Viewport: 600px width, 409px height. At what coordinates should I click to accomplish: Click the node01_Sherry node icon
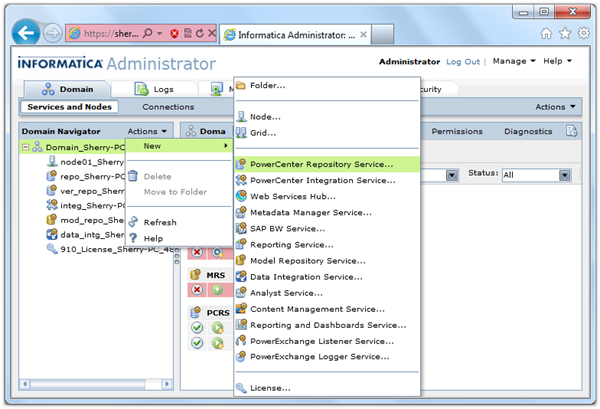pos(52,161)
